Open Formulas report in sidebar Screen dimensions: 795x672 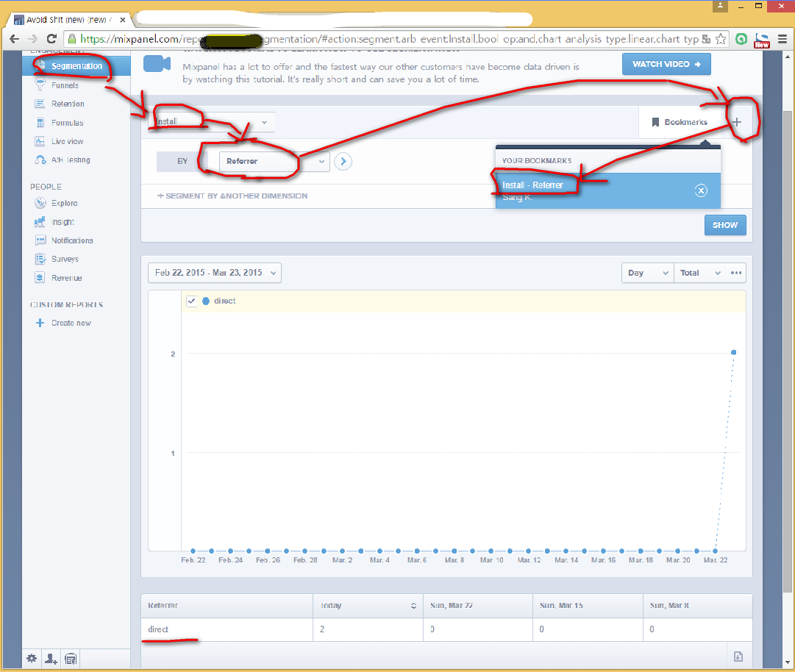tap(68, 123)
